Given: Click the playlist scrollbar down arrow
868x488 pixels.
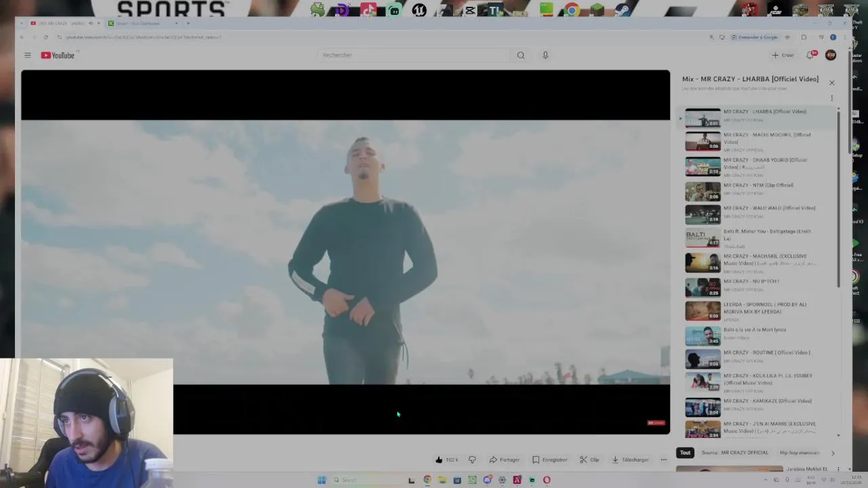Looking at the screenshot, I should click(x=839, y=435).
